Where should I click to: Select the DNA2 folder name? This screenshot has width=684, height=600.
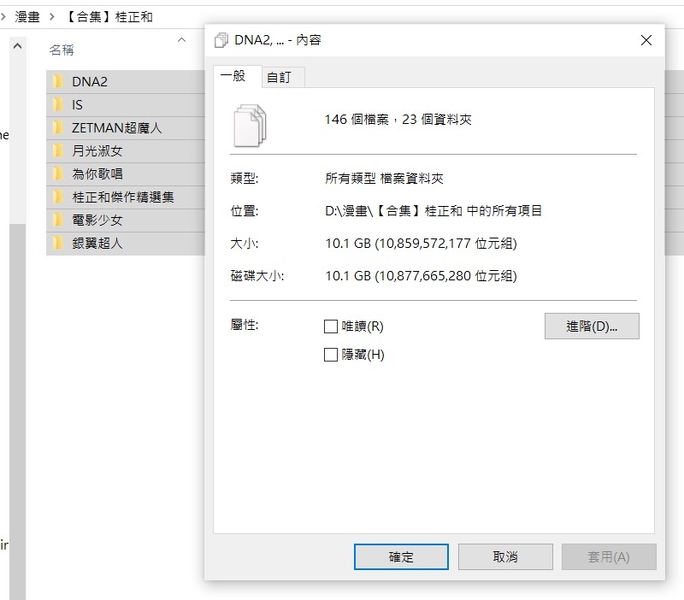click(x=89, y=82)
